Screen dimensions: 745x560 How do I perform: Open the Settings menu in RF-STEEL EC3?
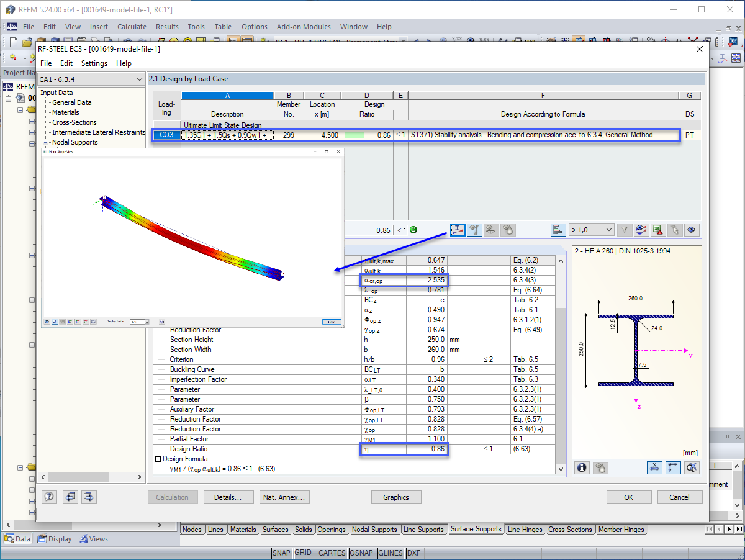click(94, 63)
